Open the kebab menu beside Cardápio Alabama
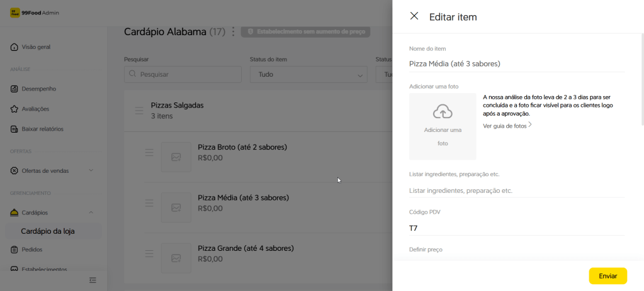644x291 pixels. click(234, 31)
